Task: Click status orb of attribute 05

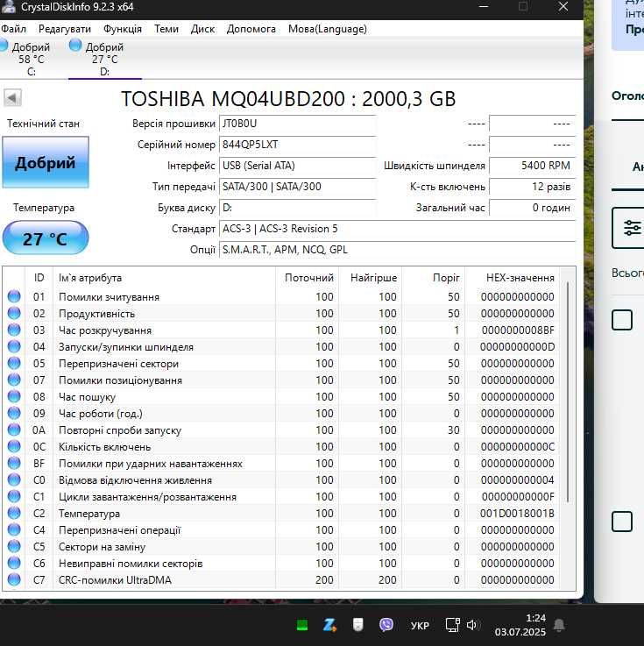Action: coord(14,363)
